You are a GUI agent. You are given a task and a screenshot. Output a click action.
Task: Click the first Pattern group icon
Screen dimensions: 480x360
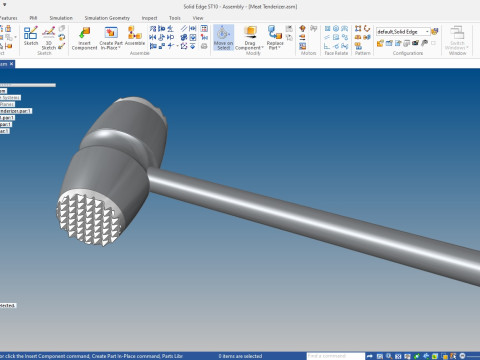[x=358, y=29]
